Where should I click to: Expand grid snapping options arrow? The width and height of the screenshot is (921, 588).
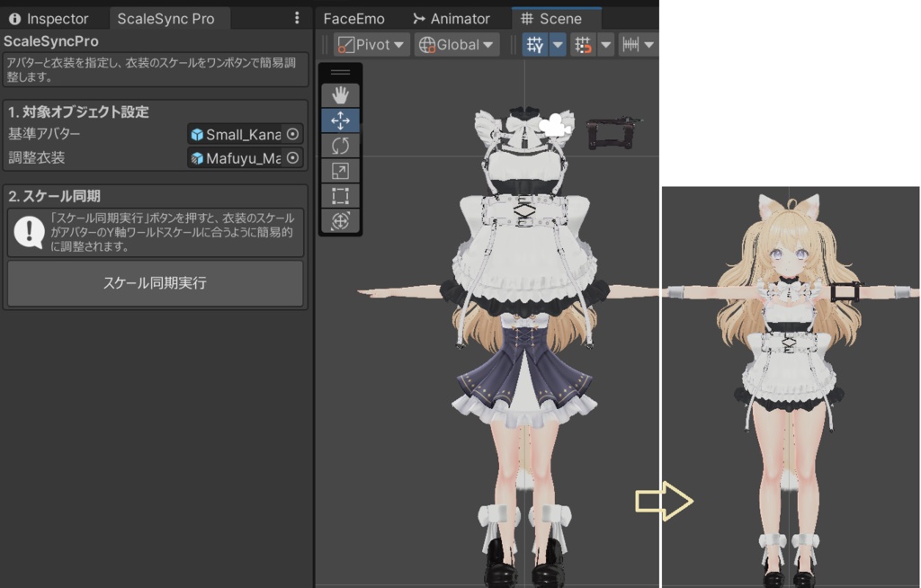(x=605, y=45)
